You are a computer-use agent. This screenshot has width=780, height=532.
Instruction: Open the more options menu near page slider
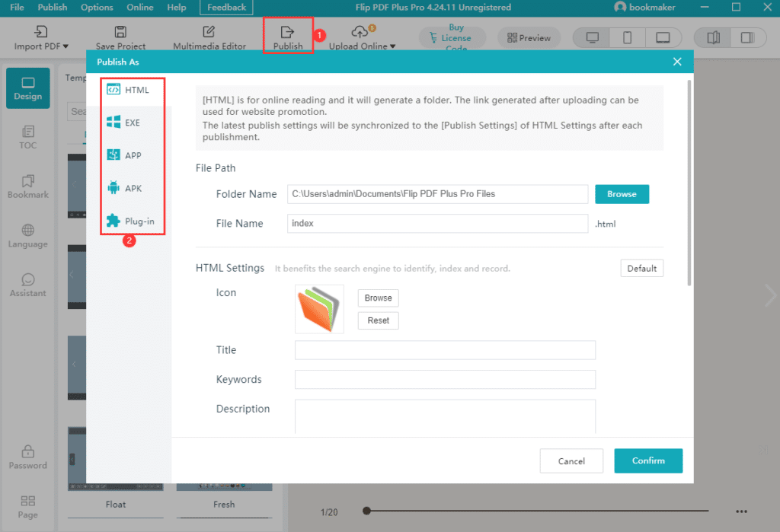click(742, 511)
